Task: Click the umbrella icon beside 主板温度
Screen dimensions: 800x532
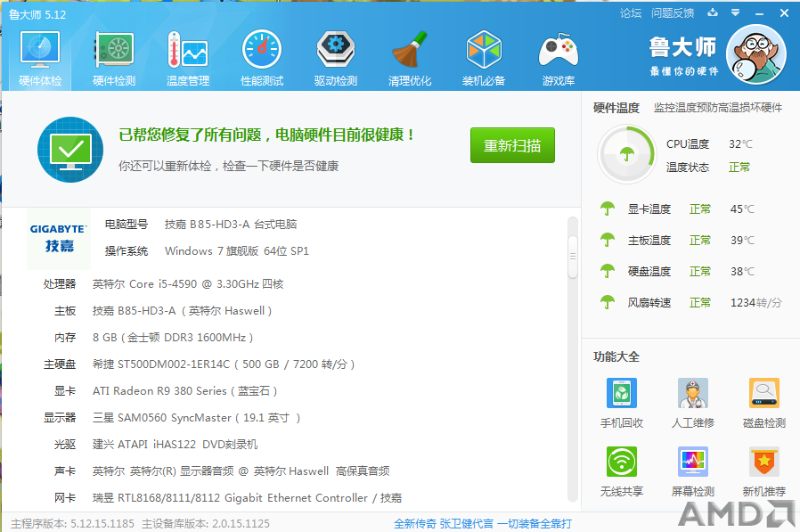Action: 608,240
